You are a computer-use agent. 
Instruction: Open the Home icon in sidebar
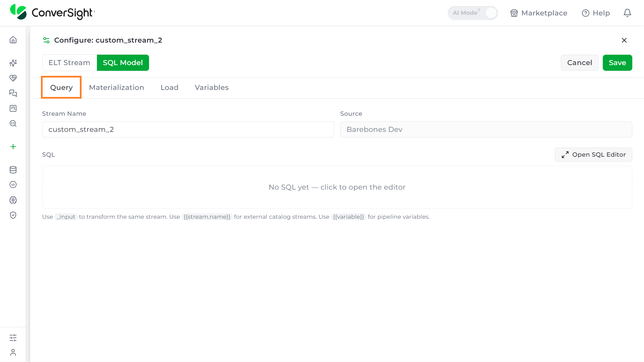coord(13,40)
